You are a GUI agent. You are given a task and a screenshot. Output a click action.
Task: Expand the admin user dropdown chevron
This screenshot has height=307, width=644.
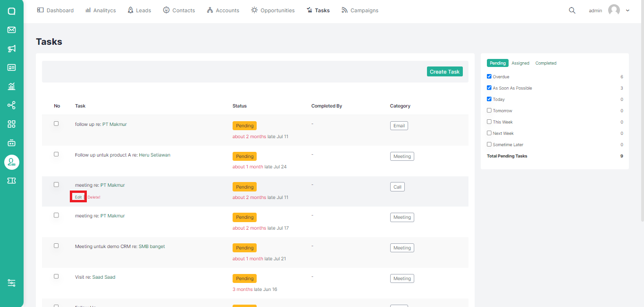point(627,10)
